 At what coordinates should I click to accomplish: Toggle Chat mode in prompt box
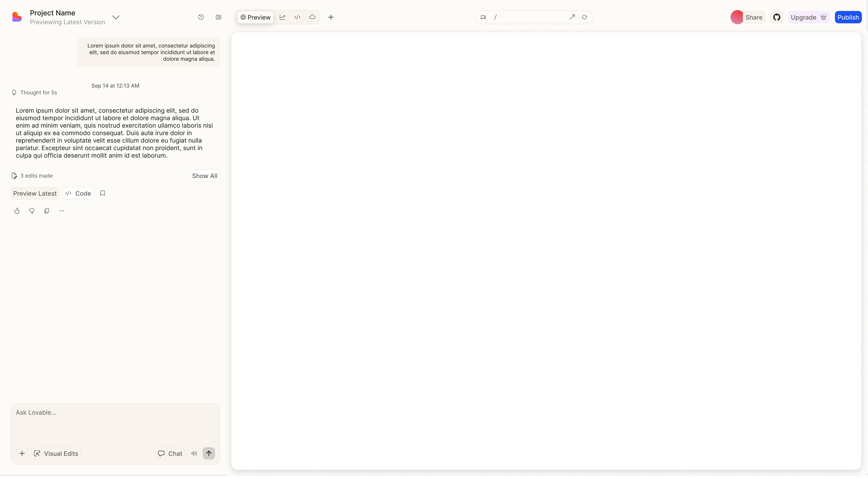[x=170, y=454]
